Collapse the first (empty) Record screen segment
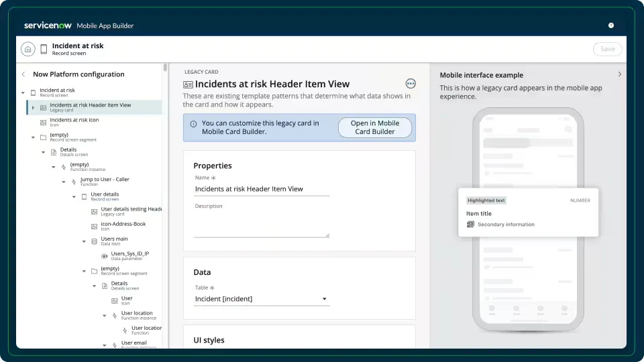The image size is (644, 362). point(34,137)
